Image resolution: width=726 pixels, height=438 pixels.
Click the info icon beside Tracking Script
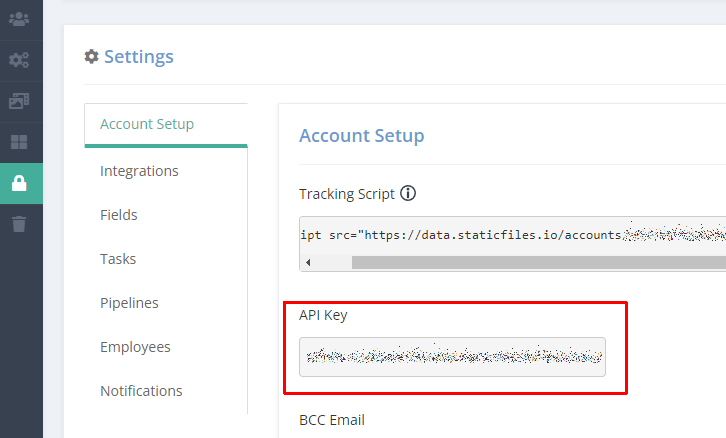click(x=408, y=193)
